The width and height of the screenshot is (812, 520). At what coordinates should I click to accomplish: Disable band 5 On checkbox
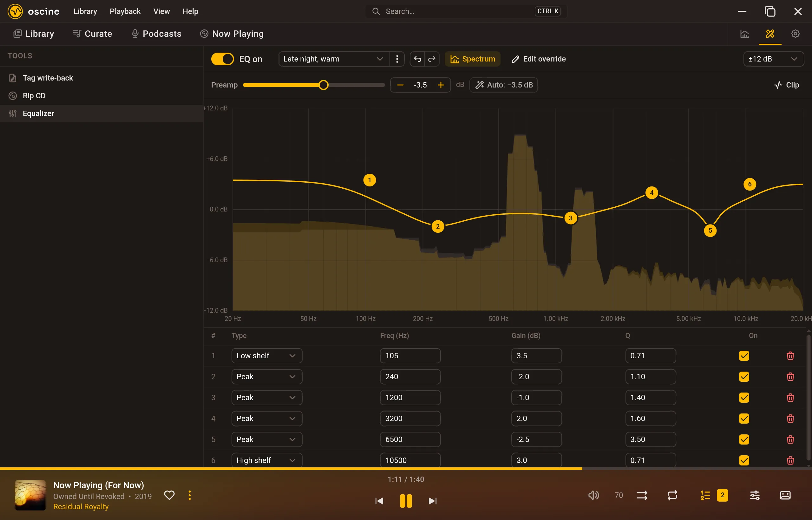pyautogui.click(x=744, y=440)
